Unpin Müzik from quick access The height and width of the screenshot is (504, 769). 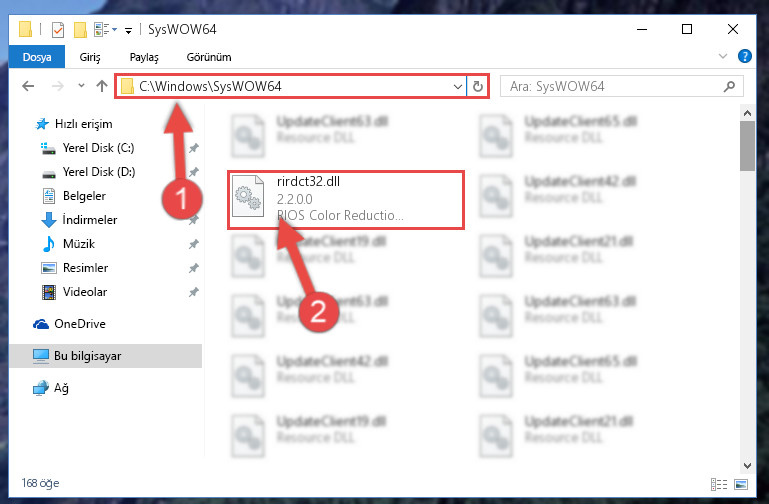coord(194,244)
